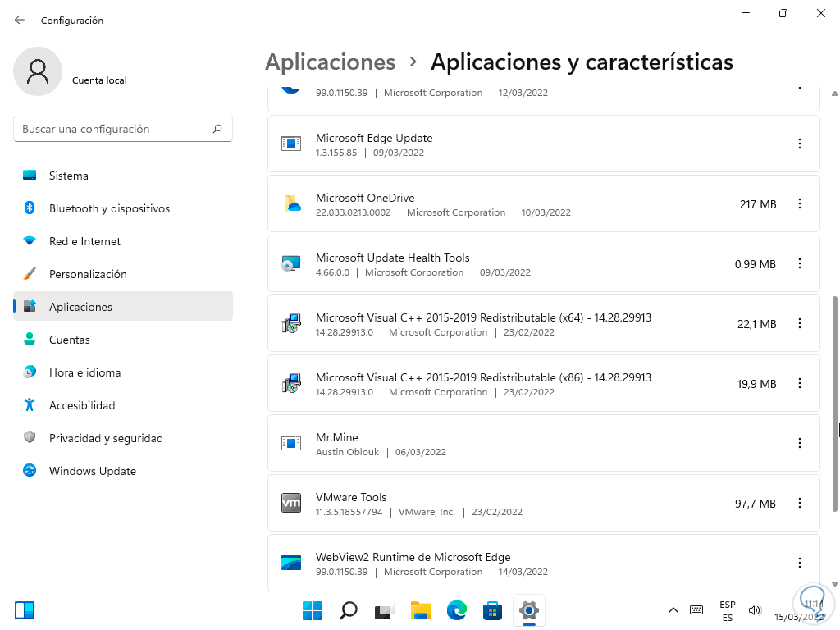Viewport: 840px width, 630px height.
Task: Open the Windows Start menu
Action: 312,610
